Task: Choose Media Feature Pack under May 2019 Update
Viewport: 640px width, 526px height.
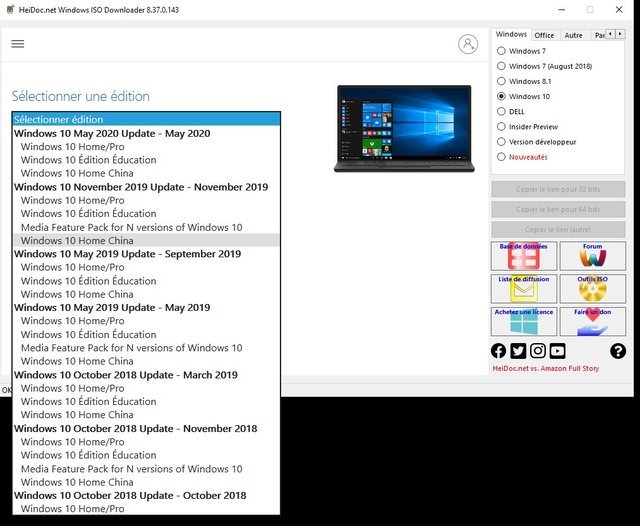Action: pyautogui.click(x=147, y=348)
